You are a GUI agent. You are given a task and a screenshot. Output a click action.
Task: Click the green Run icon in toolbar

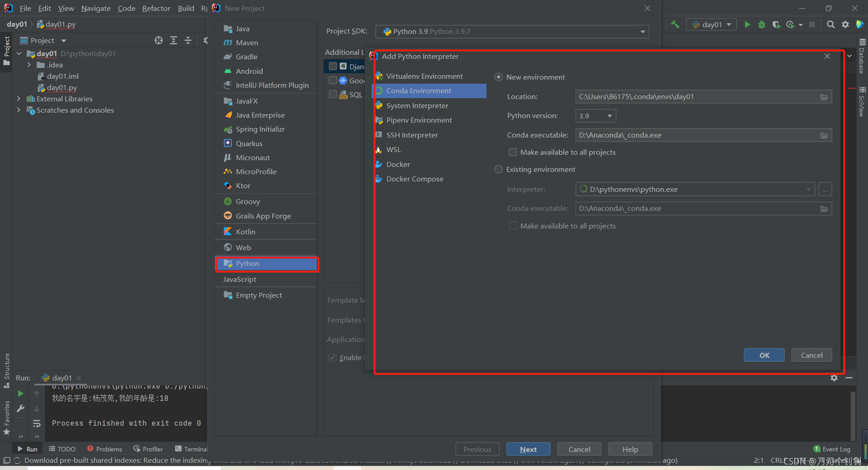pyautogui.click(x=747, y=24)
